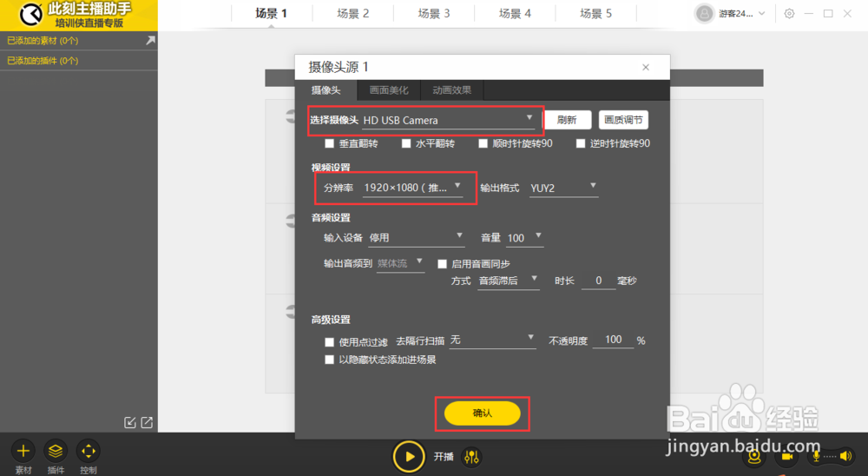This screenshot has width=868, height=476.
Task: Open 分辨率 1920×1080 resolution dropdown
Action: (413, 188)
